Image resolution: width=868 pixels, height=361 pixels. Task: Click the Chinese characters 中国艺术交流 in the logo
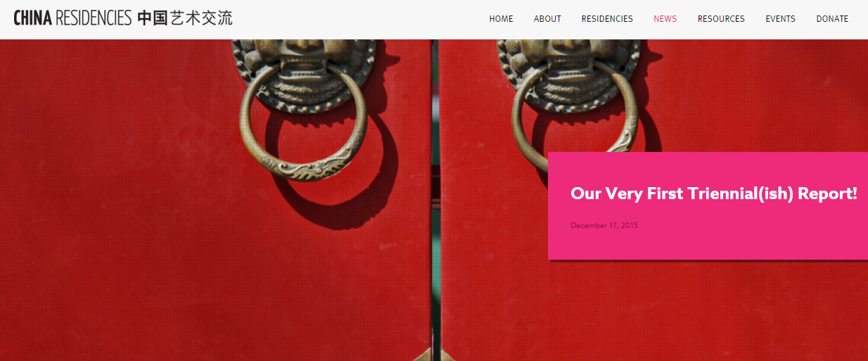[184, 18]
